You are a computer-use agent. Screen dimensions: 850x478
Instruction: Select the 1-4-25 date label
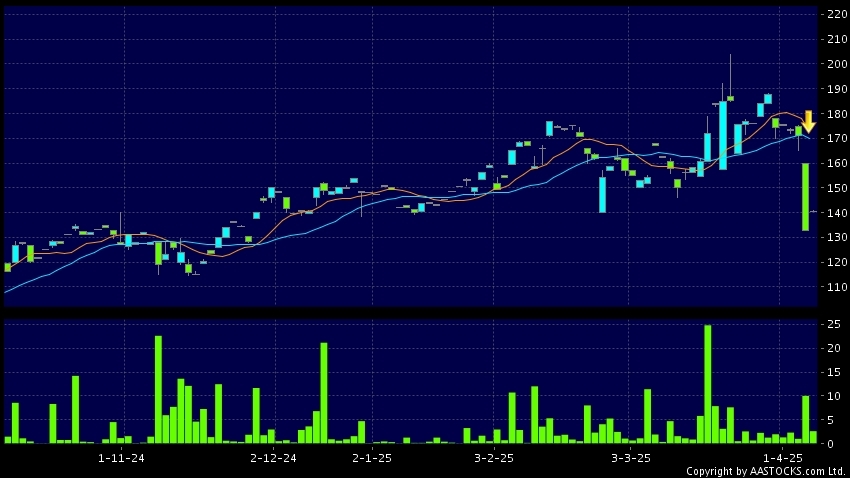(x=783, y=458)
